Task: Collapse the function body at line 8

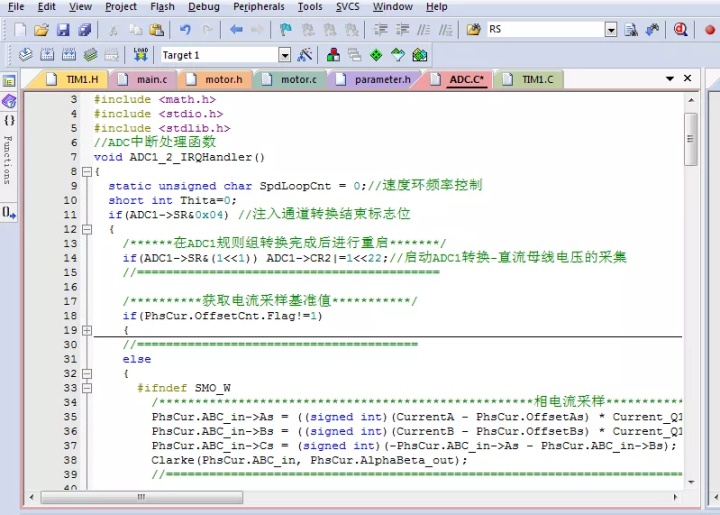Action: pos(87,172)
